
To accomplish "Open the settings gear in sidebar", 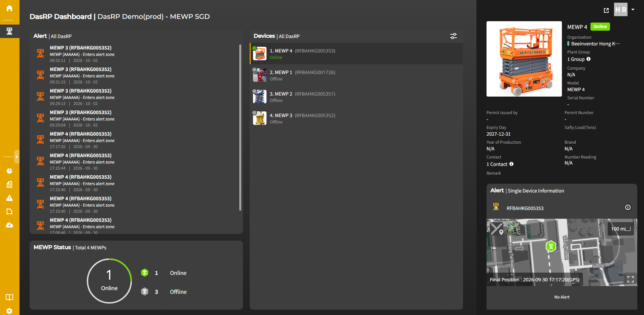I will pos(9,311).
